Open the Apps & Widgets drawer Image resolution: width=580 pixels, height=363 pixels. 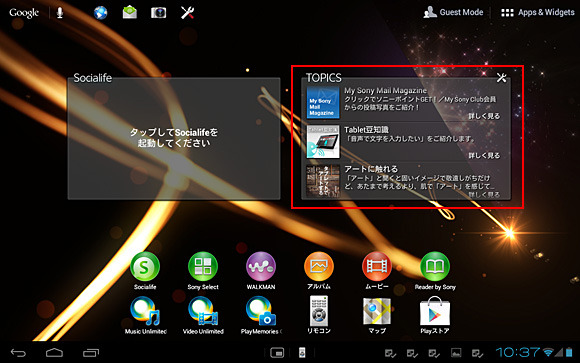pos(537,12)
